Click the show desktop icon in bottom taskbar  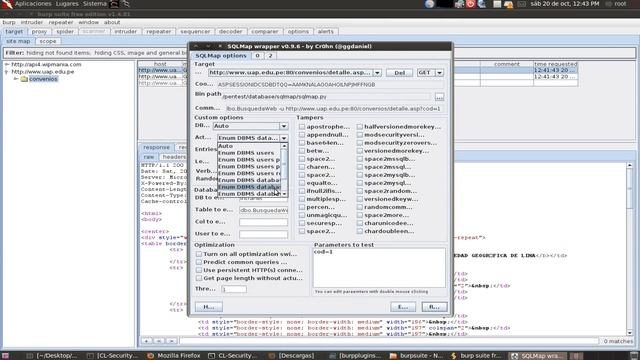[5, 356]
